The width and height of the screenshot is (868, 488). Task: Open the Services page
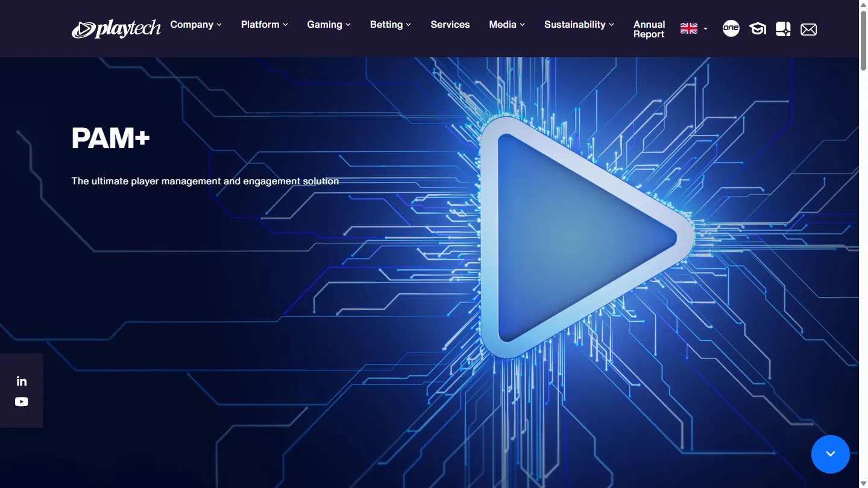(x=450, y=25)
